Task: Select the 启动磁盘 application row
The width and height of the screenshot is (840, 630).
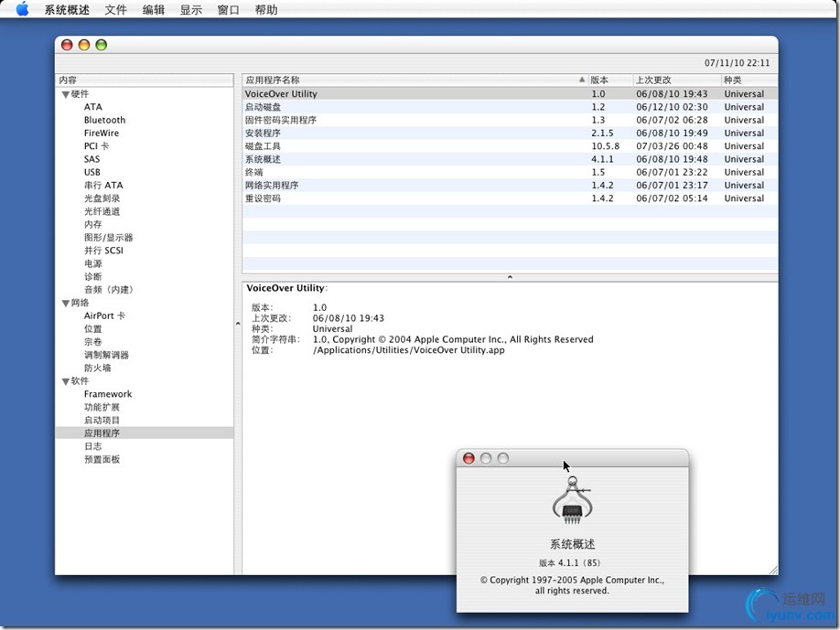Action: 510,107
